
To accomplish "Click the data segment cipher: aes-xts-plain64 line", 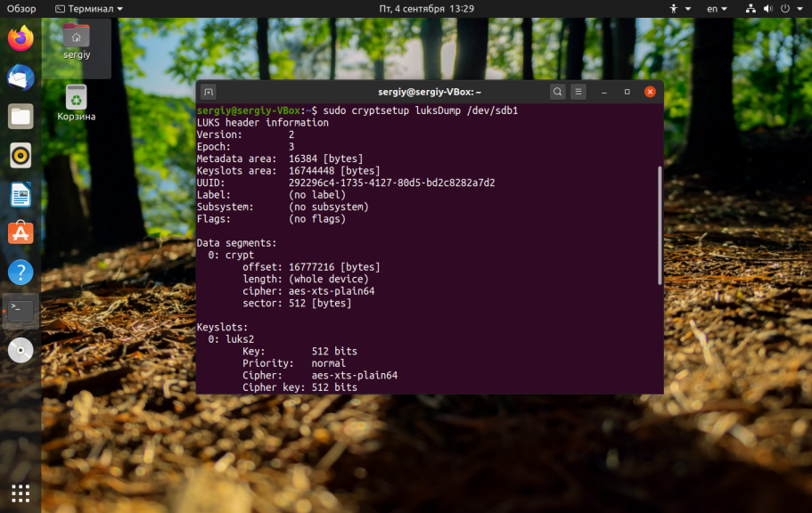I will [x=308, y=291].
